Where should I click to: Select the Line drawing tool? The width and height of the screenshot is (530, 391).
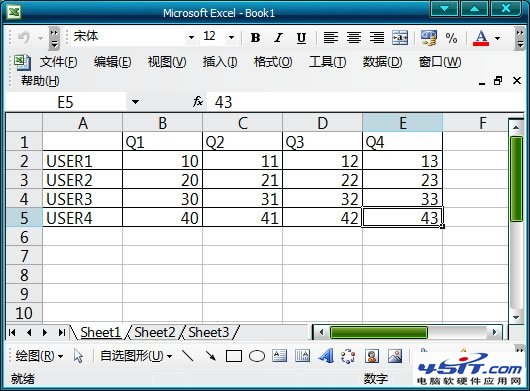point(188,356)
